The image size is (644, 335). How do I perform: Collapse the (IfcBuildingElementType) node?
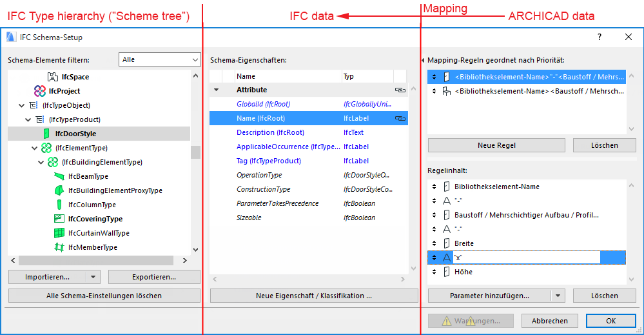41,163
